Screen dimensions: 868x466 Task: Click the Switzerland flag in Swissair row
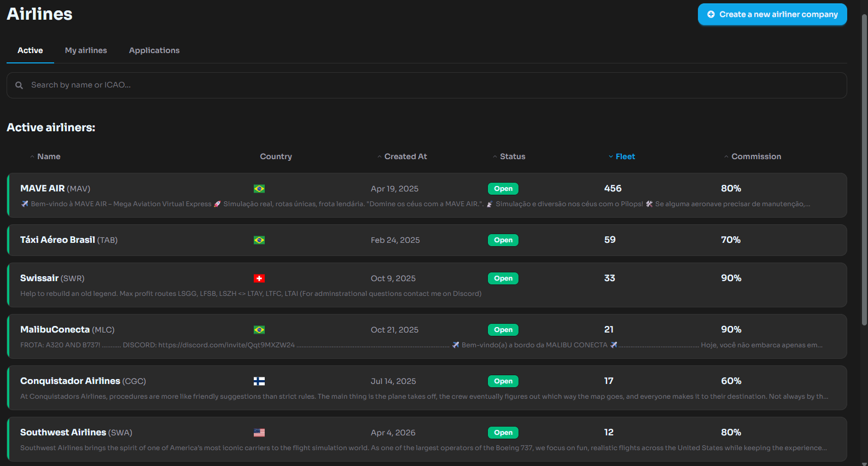pos(259,278)
